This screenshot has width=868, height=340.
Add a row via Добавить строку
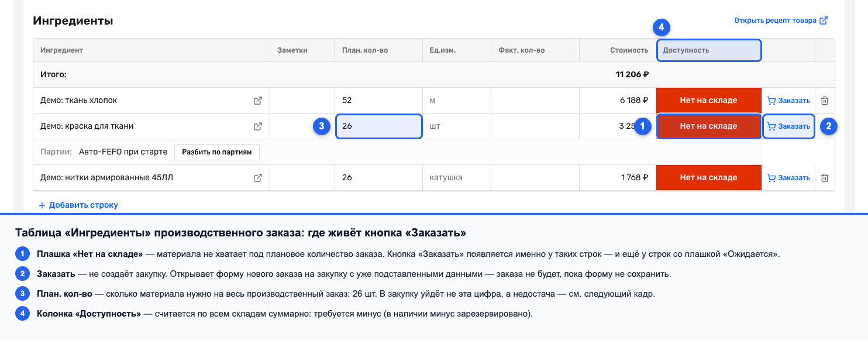pyautogui.click(x=78, y=205)
